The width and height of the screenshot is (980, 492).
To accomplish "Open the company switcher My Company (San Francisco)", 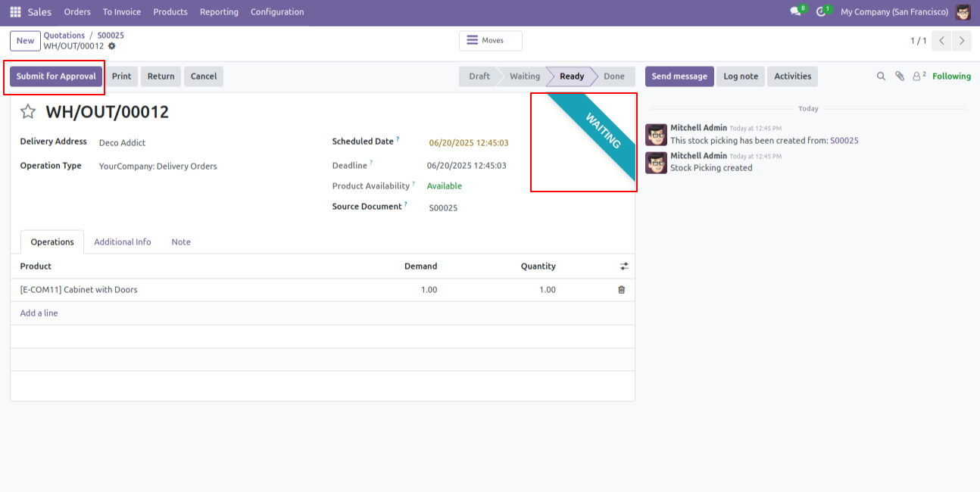I will tap(894, 12).
